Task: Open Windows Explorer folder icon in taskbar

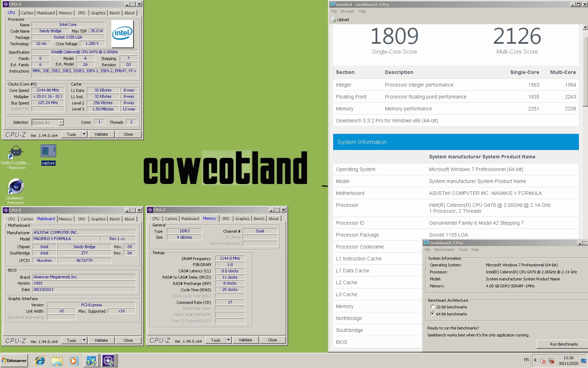Action: click(57, 360)
